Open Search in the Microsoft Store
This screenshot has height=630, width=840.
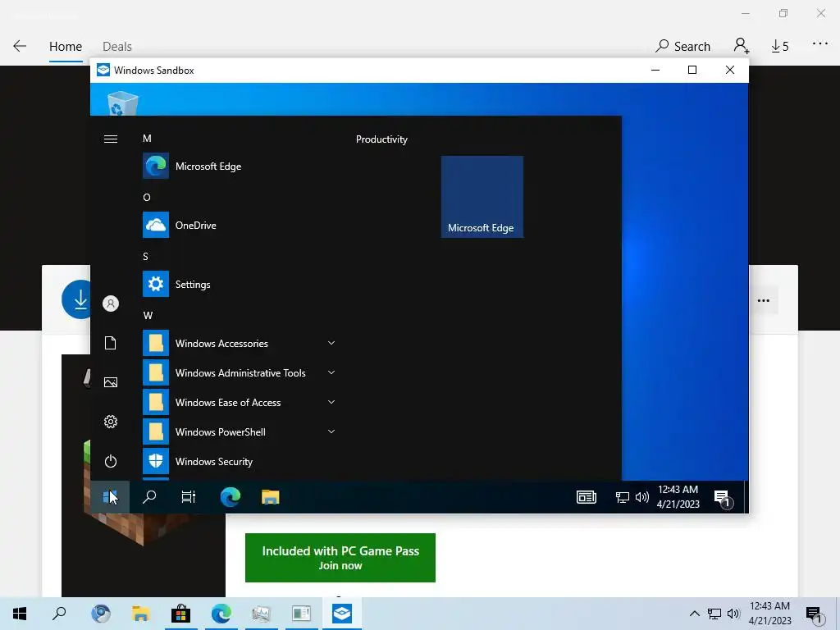[682, 47]
